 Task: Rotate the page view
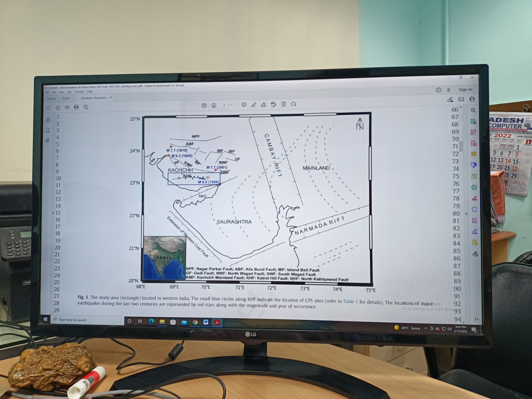[x=293, y=104]
